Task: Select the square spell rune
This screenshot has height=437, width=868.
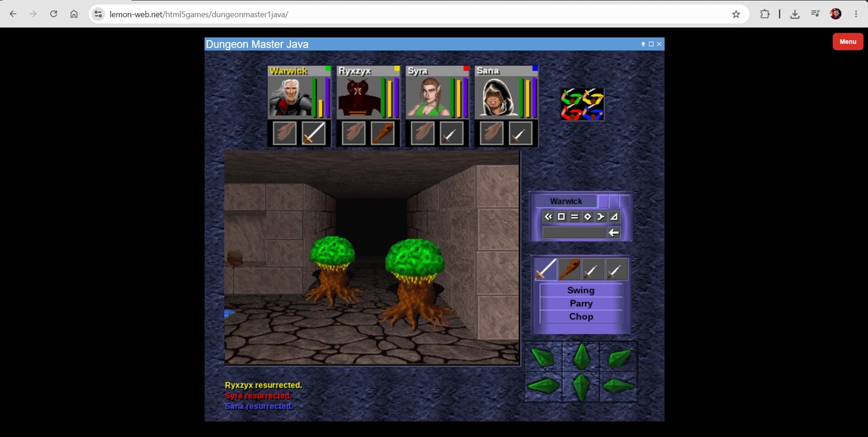Action: coord(561,217)
